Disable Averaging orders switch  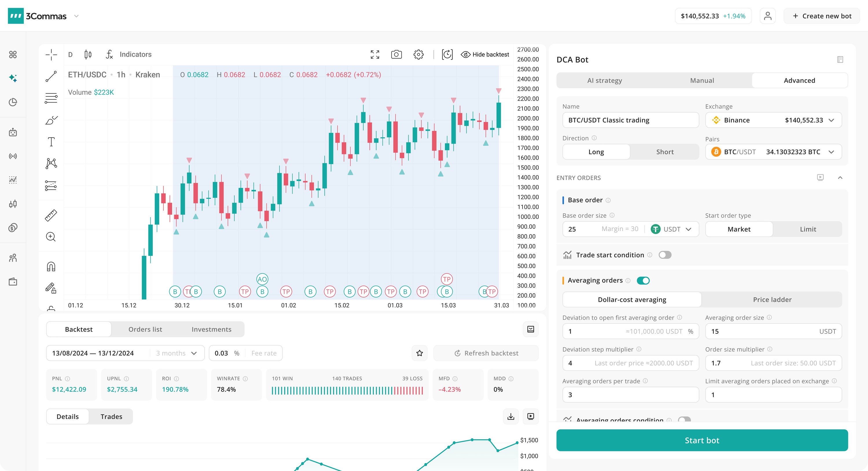click(x=643, y=280)
